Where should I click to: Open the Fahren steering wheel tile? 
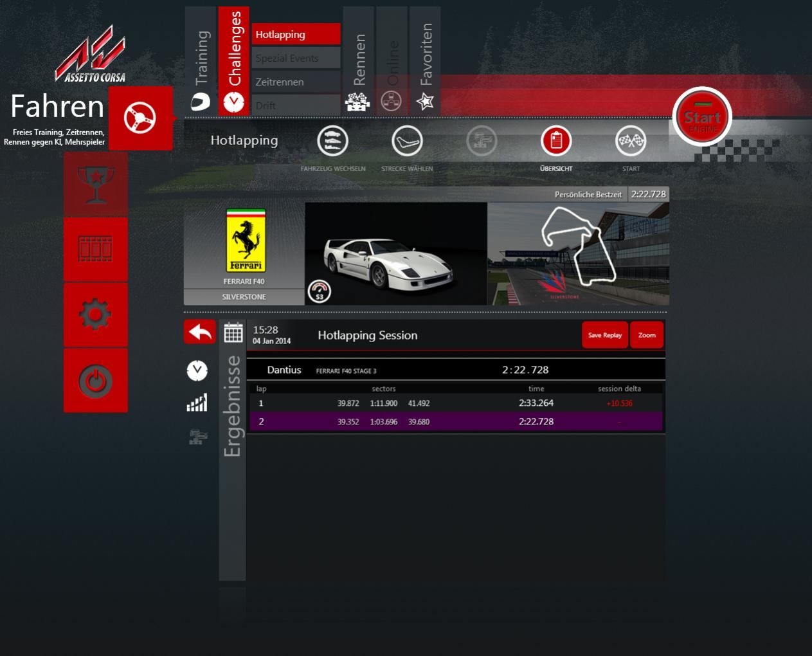click(140, 118)
